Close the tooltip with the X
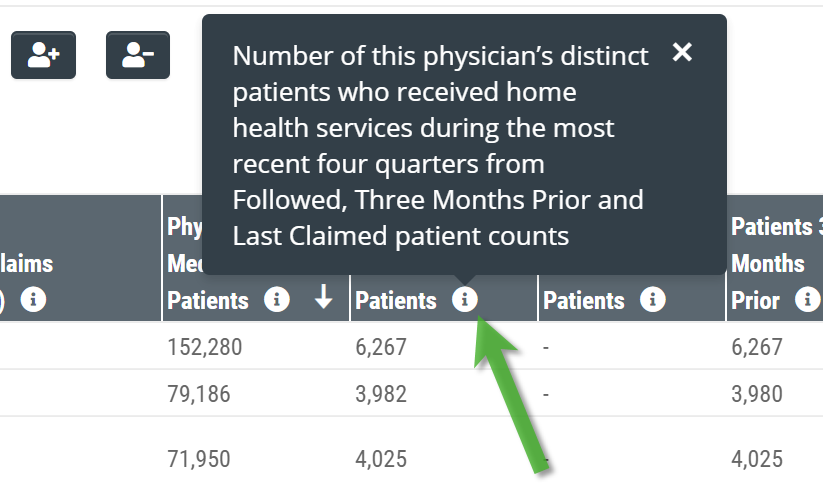The height and width of the screenshot is (494, 823). pos(682,52)
